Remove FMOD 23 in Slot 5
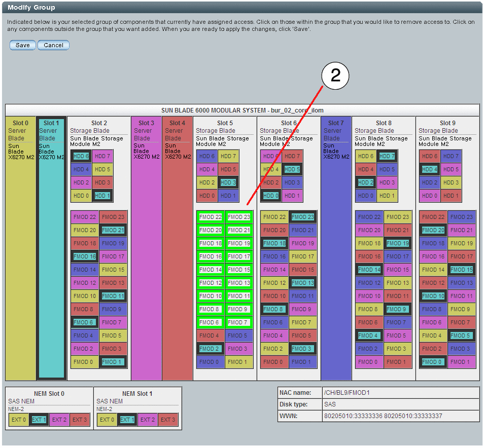Viewport: 483px width, 448px height. (239, 217)
